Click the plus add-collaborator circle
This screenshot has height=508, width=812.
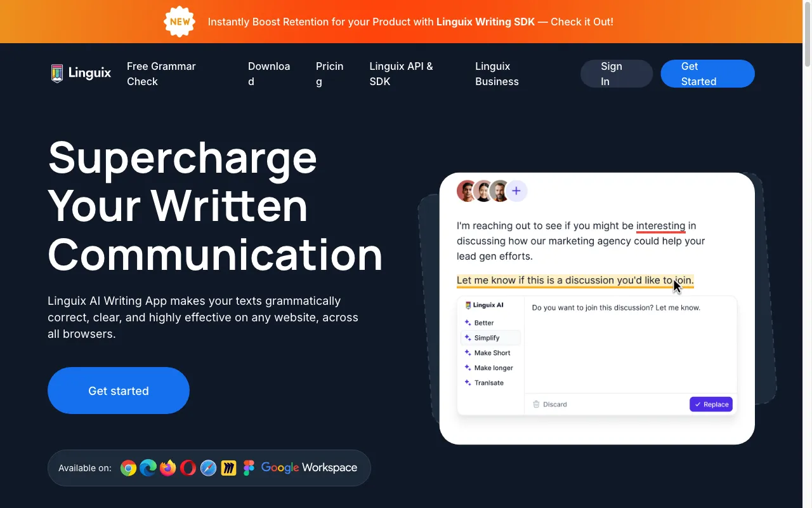point(516,190)
